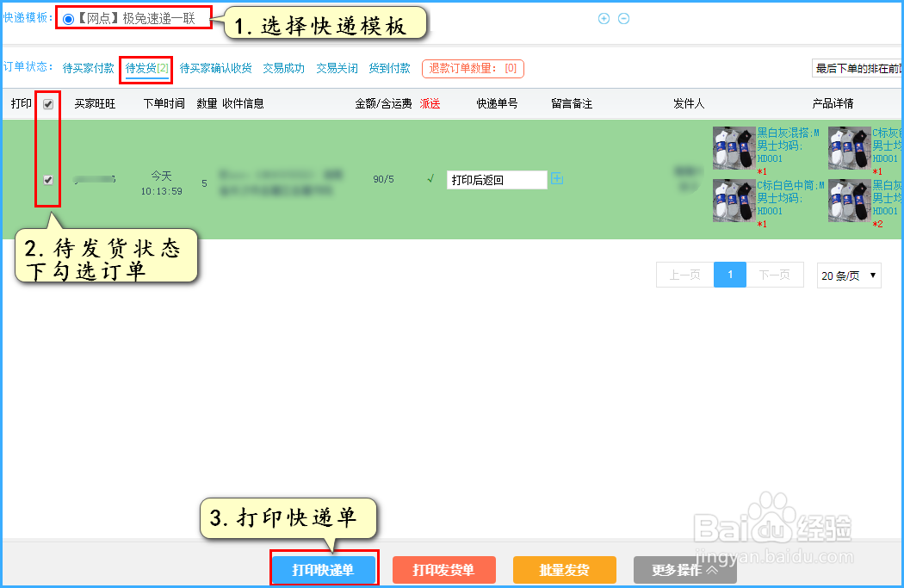
Task: Click the 打印快递单 button
Action: coord(324,569)
